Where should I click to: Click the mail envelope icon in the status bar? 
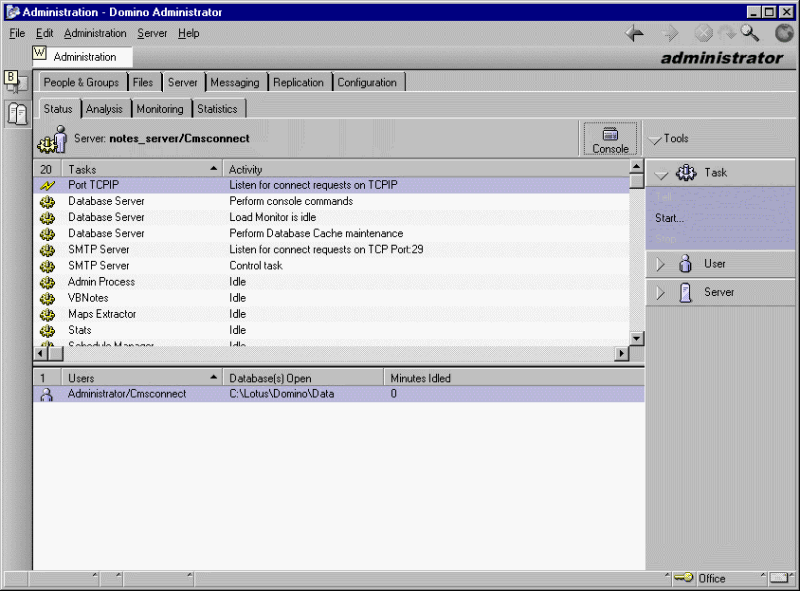pos(780,578)
